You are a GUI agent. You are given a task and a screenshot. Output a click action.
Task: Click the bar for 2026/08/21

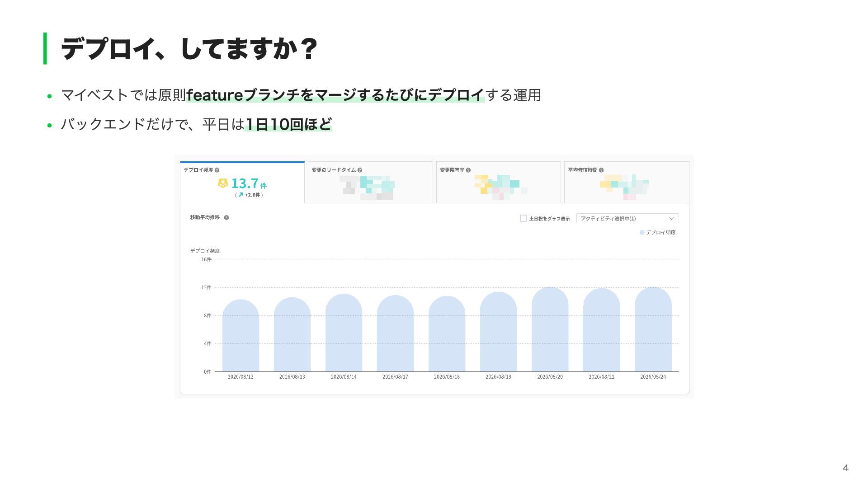601,330
